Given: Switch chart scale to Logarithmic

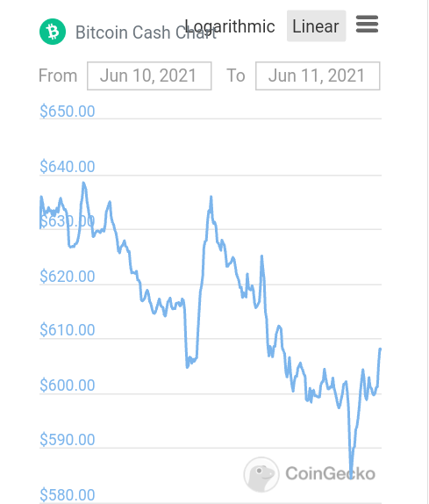Looking at the screenshot, I should pyautogui.click(x=230, y=26).
